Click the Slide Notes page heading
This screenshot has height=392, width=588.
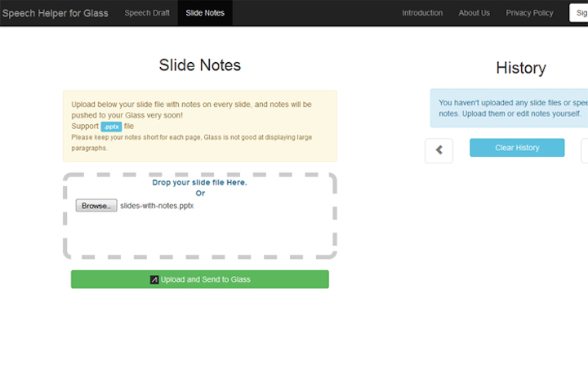(x=200, y=65)
